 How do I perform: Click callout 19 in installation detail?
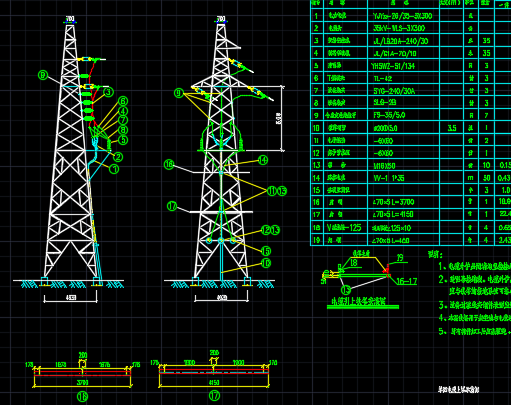coord(400,257)
